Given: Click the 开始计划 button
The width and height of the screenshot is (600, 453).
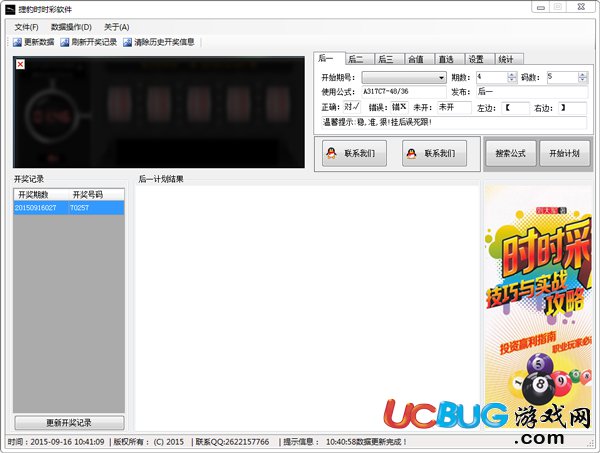Looking at the screenshot, I should pos(564,153).
